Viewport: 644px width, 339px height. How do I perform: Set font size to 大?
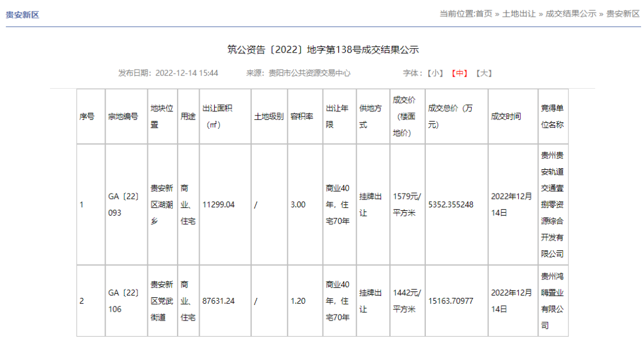pos(484,73)
